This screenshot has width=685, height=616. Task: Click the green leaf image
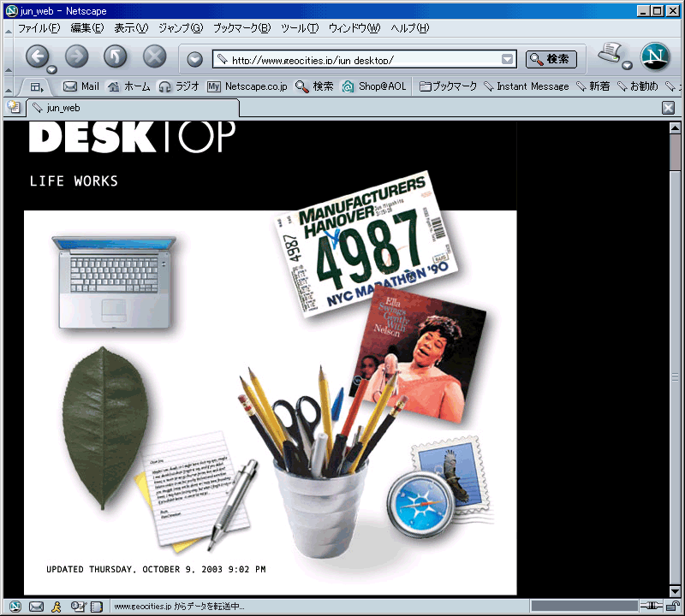(104, 428)
